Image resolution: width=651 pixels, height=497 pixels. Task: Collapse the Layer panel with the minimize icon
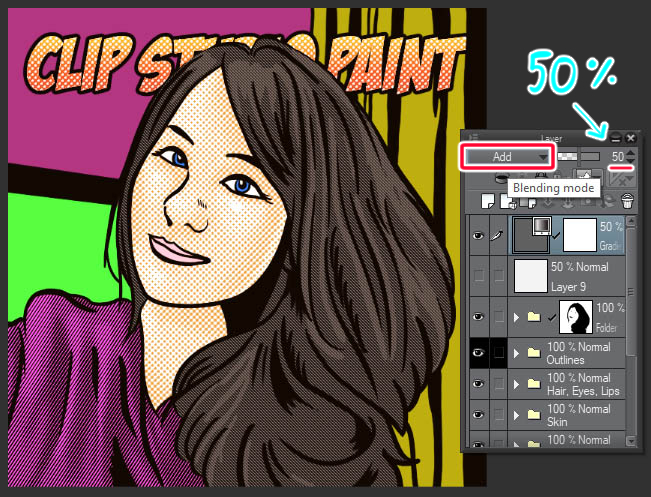[x=616, y=138]
